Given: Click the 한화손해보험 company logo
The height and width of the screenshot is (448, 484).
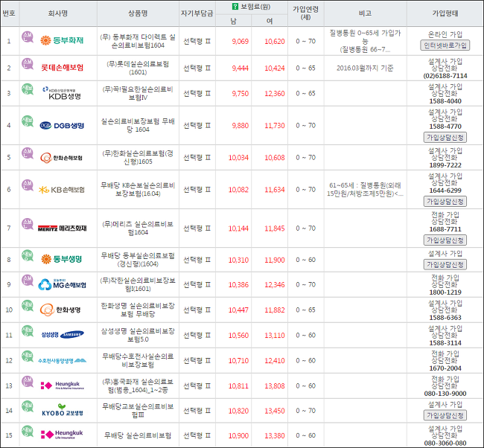Looking at the screenshot, I should point(61,158).
